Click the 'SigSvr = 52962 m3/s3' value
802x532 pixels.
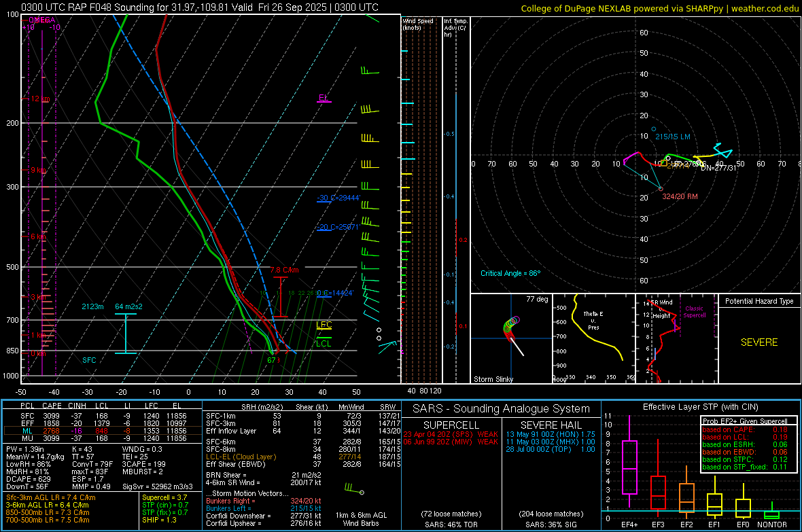[x=158, y=486]
